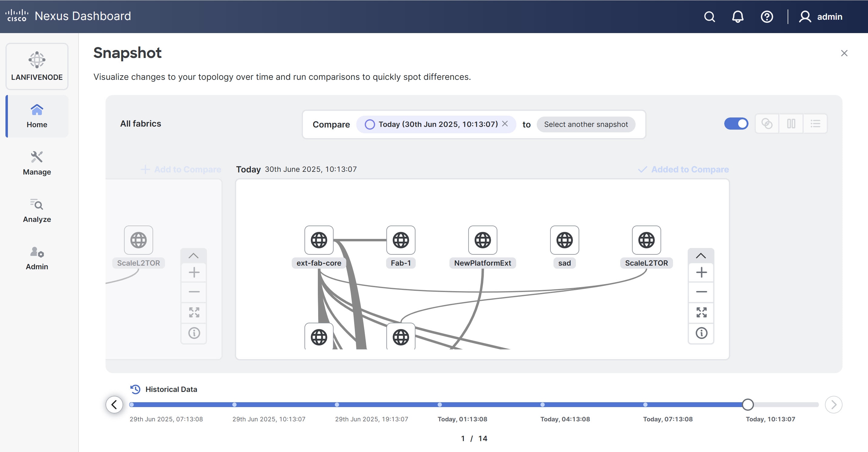Select timeline point Today 07:13:08
868x452 pixels.
coord(645,404)
